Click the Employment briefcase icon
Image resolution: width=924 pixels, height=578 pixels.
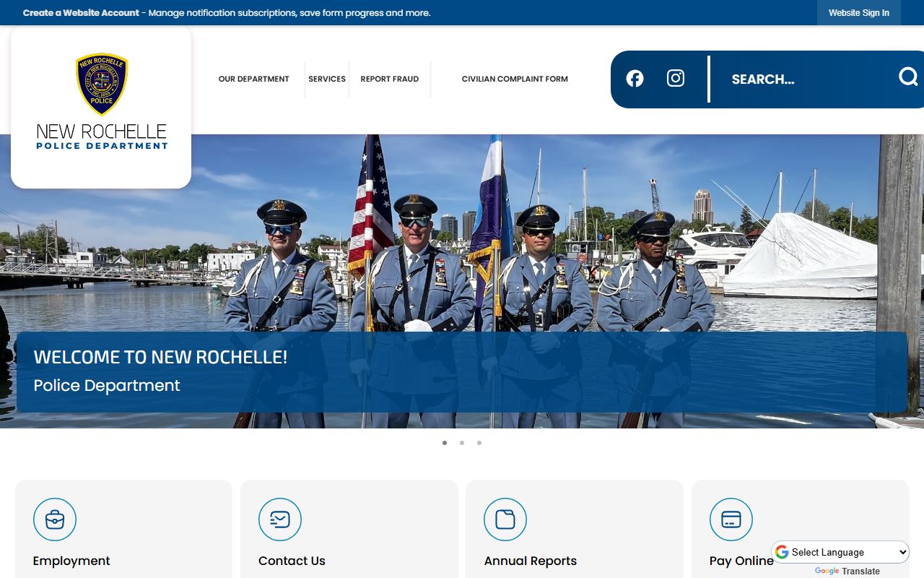(x=55, y=519)
